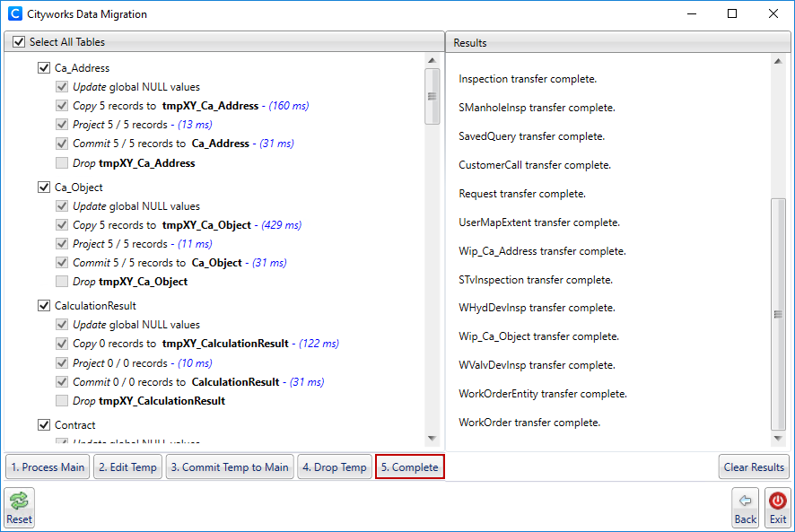Click the red Exit power icon
795x532 pixels.
pyautogui.click(x=777, y=501)
